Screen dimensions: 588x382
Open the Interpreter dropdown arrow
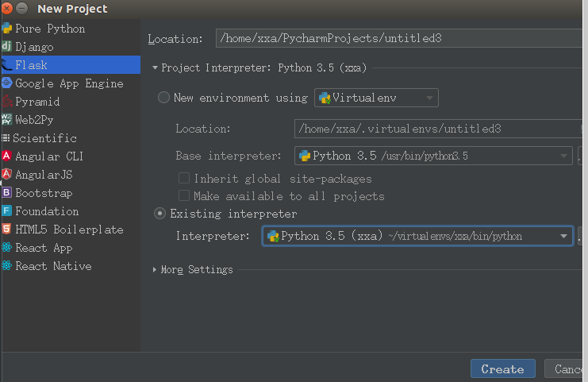pyautogui.click(x=563, y=237)
